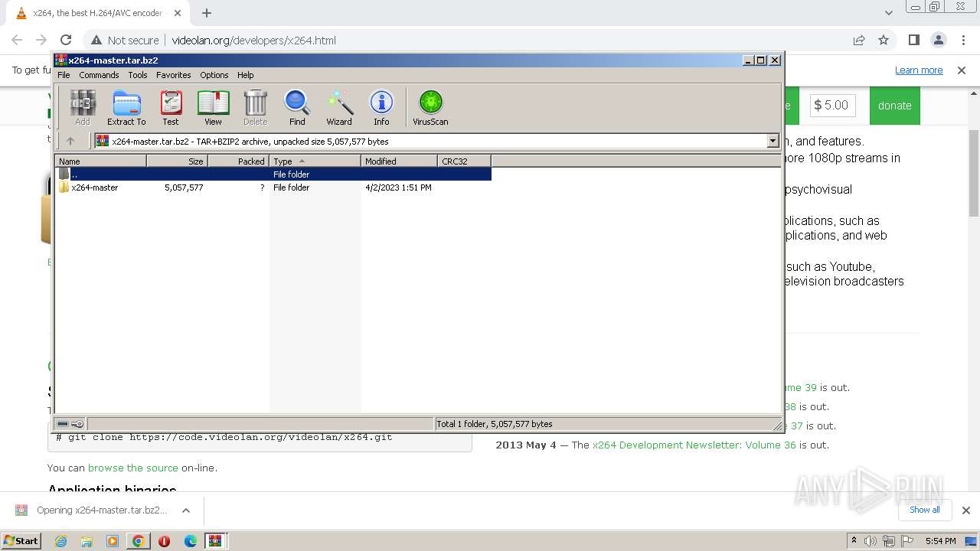Click the Add toolbar icon in WinRAR
Image resolution: width=980 pixels, height=551 pixels.
[x=83, y=107]
